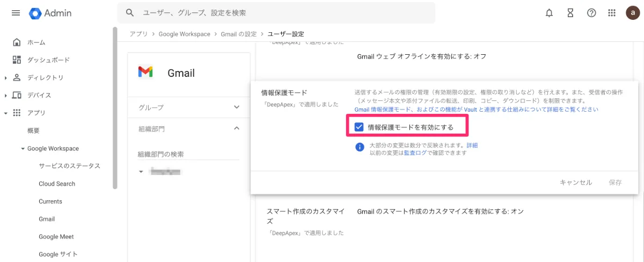This screenshot has width=644, height=262.
Task: Click the search magnifier icon
Action: (x=130, y=13)
